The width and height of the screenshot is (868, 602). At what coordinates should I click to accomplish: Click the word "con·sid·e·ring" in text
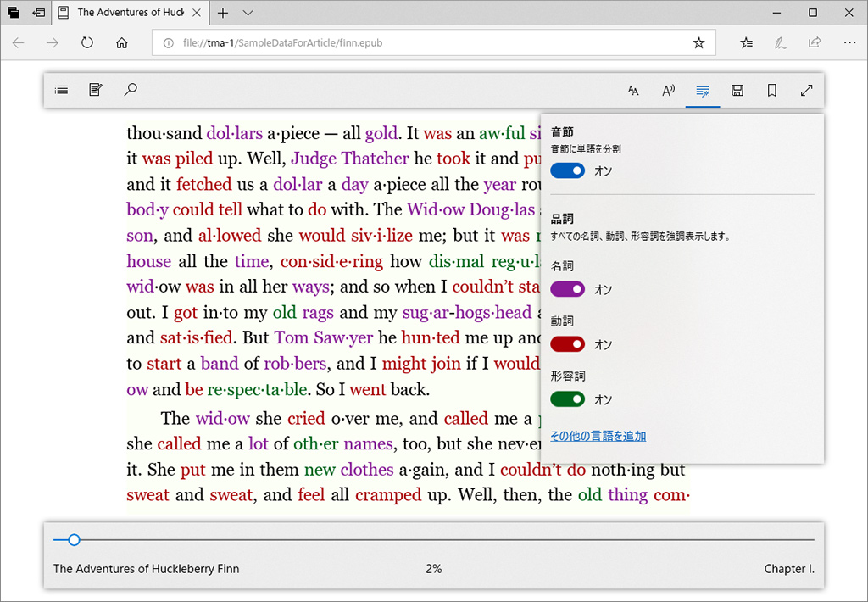(331, 261)
